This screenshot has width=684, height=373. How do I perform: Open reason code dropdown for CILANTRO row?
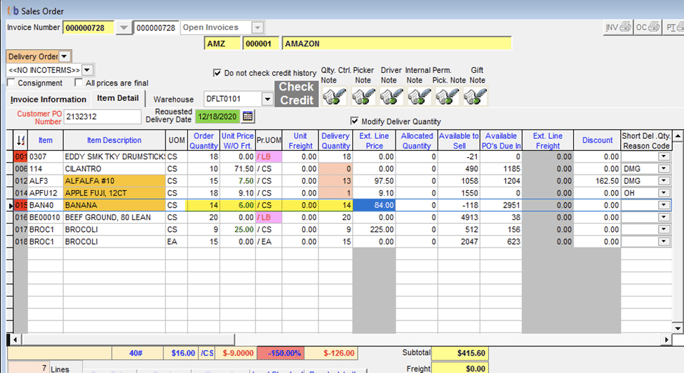click(x=663, y=168)
